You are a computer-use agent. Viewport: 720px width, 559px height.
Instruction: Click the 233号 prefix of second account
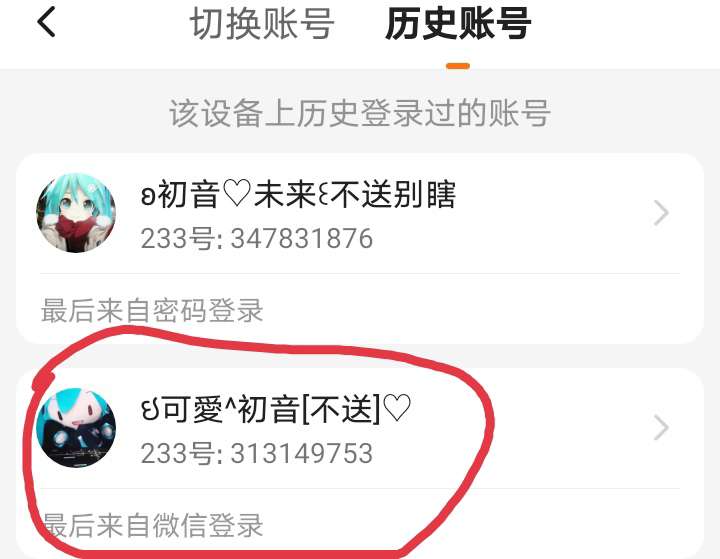[177, 453]
